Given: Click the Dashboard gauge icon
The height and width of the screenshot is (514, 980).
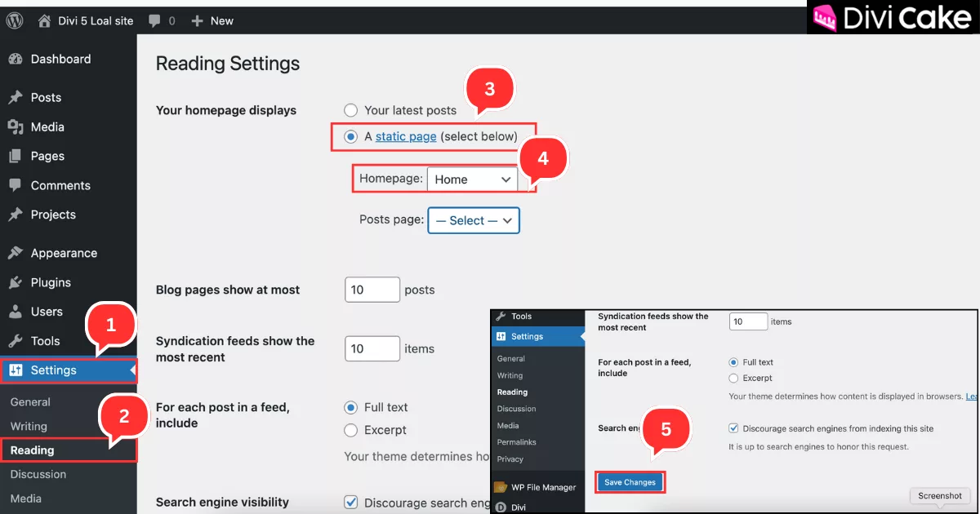Looking at the screenshot, I should point(16,59).
